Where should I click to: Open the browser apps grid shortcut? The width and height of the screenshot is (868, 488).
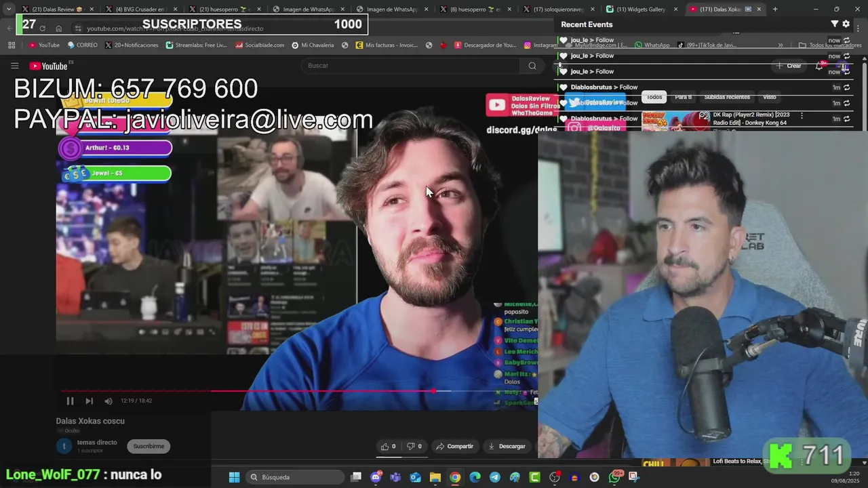12,45
